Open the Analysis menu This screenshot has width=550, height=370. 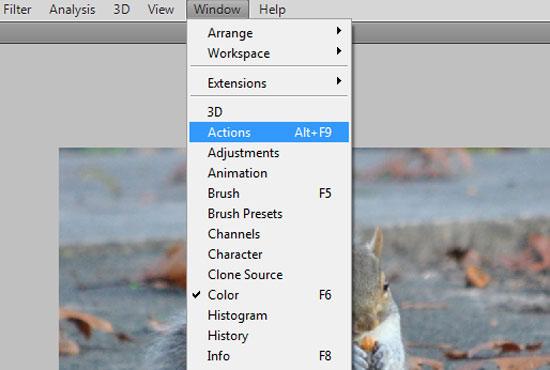(x=72, y=9)
